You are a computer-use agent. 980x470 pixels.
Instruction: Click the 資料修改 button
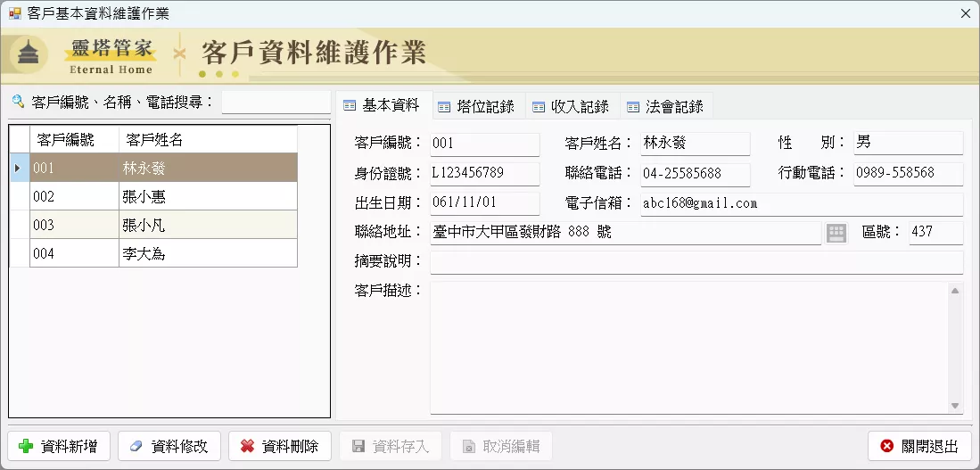coord(170,446)
